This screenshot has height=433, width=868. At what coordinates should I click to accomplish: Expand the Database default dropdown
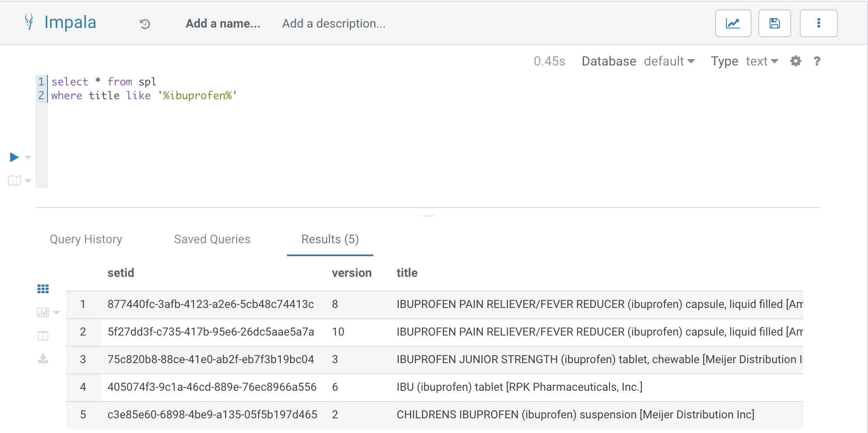tap(669, 61)
